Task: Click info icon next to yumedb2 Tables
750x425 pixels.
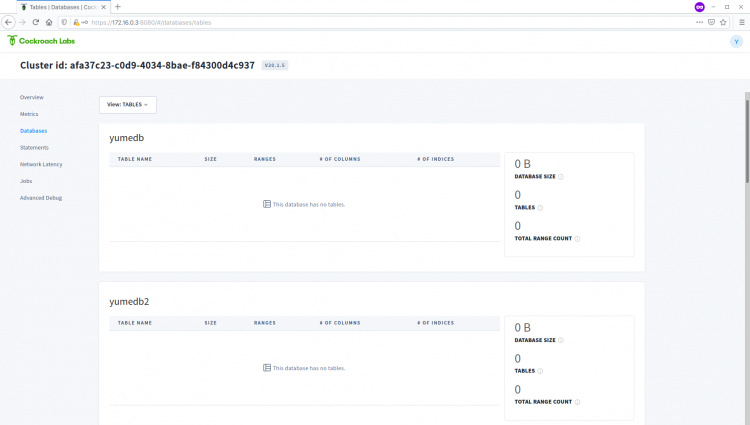Action: 540,371
